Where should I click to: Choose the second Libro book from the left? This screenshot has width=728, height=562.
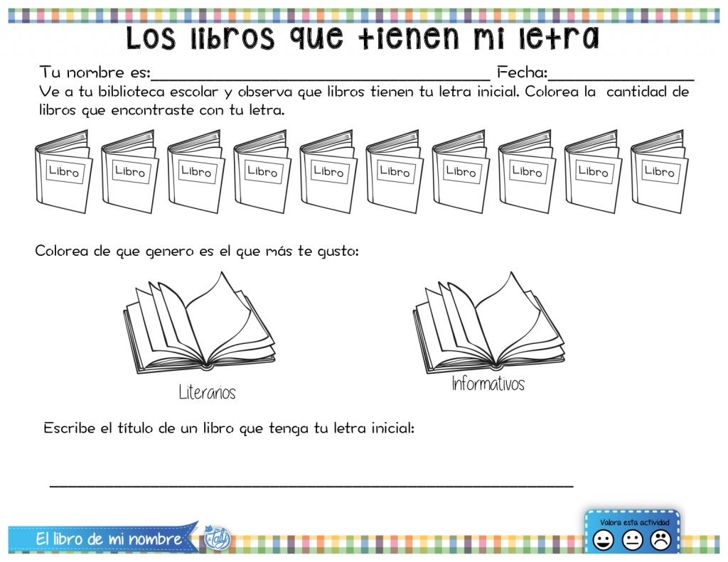click(129, 171)
